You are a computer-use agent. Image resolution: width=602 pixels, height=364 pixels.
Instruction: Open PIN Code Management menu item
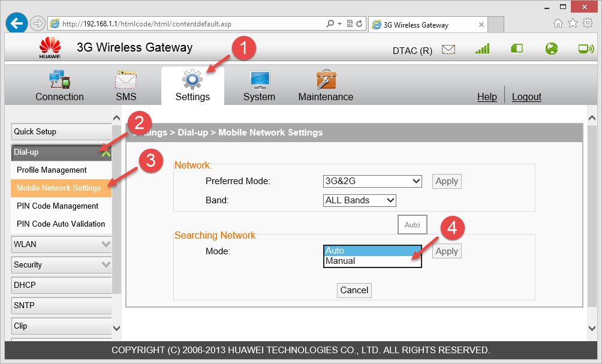(x=58, y=206)
